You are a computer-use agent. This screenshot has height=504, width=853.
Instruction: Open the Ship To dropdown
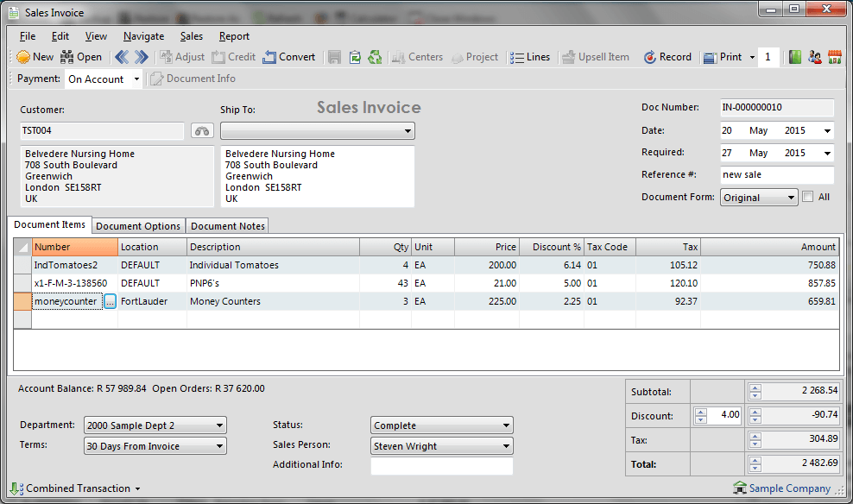(317, 131)
